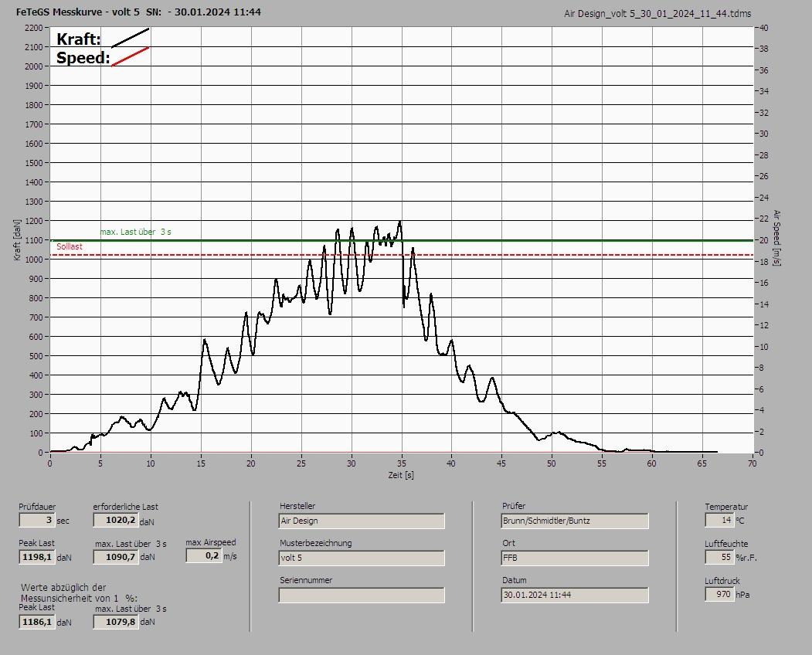Click the Temperatur field showing 14
The width and height of the screenshot is (812, 655).
pyautogui.click(x=719, y=520)
